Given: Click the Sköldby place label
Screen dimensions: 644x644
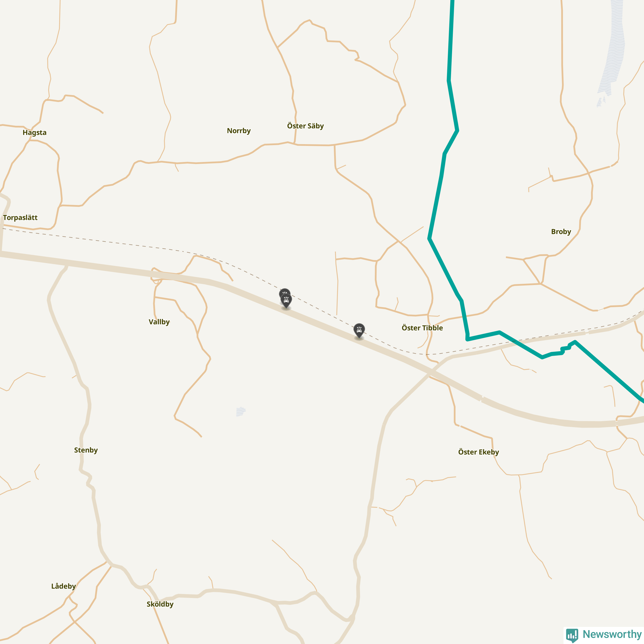Looking at the screenshot, I should 160,604.
